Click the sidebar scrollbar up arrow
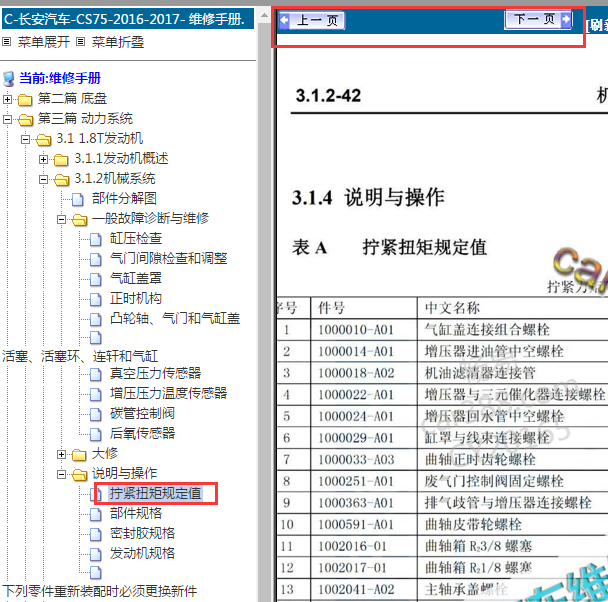 (264, 15)
